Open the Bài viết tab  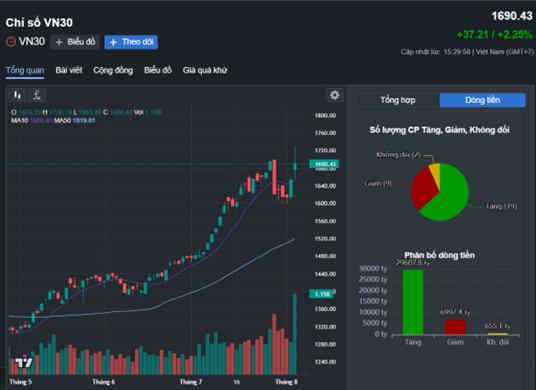click(69, 70)
